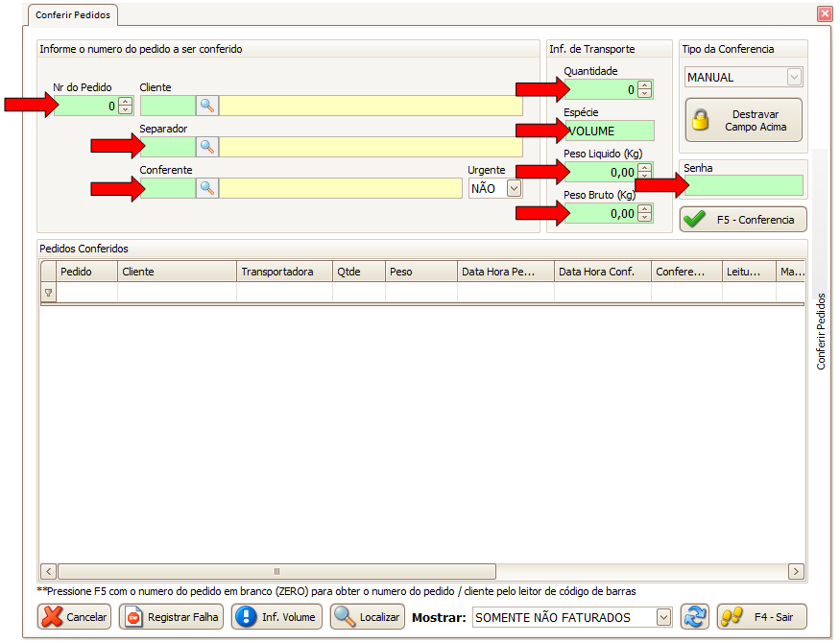Viewport: 840px width, 643px height.
Task: Open the Tipo da Conferencia MANUAL dropdown
Action: point(794,78)
